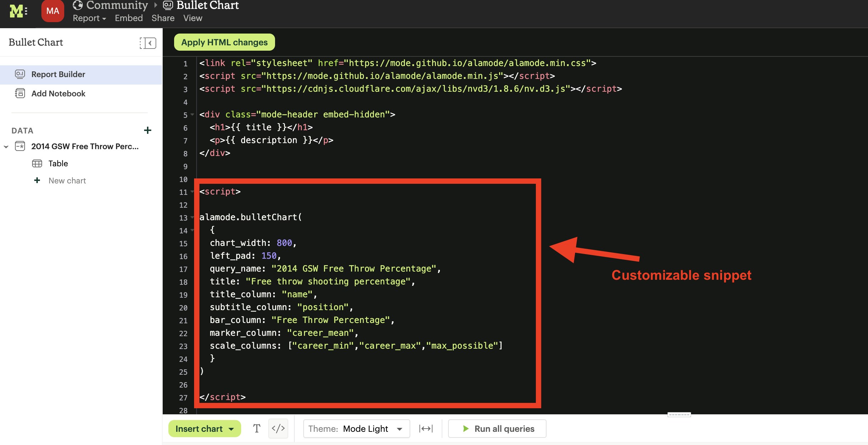Open the View menu
Screen dimensions: 868x445
[x=193, y=18]
